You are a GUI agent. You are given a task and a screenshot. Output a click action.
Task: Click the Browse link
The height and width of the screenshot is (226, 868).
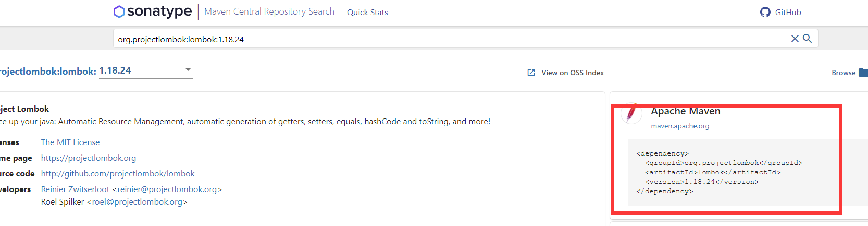[x=844, y=73]
